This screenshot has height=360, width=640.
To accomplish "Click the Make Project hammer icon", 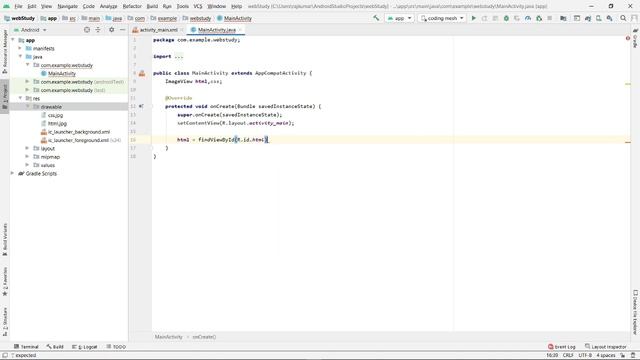I will point(376,18).
